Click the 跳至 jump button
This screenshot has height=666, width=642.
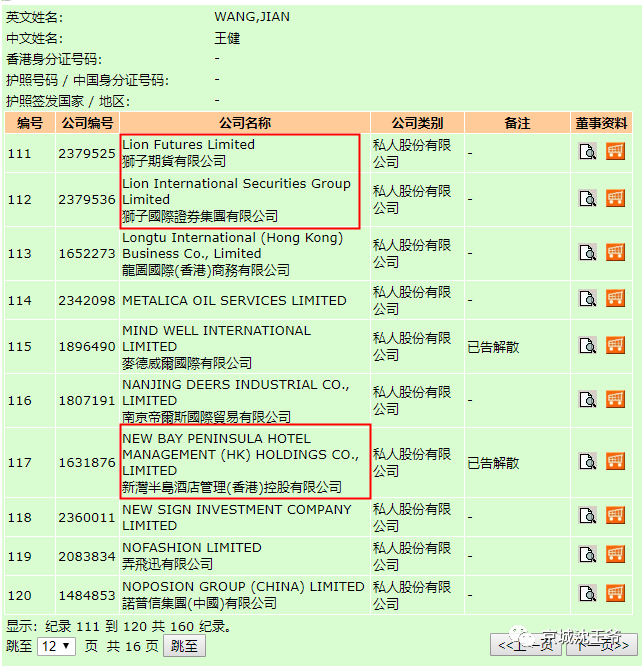[184, 646]
